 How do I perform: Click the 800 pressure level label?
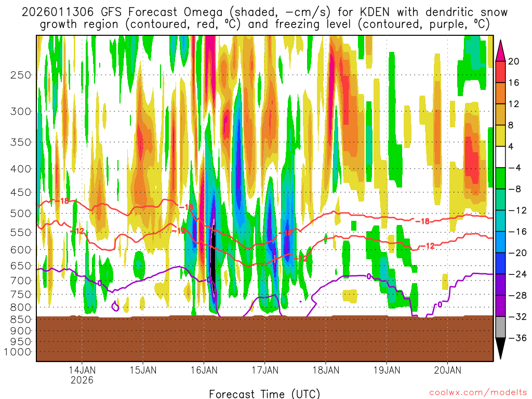click(x=21, y=308)
